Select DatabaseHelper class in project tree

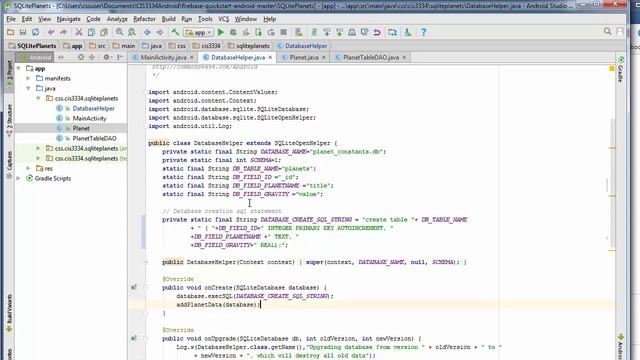tap(93, 109)
